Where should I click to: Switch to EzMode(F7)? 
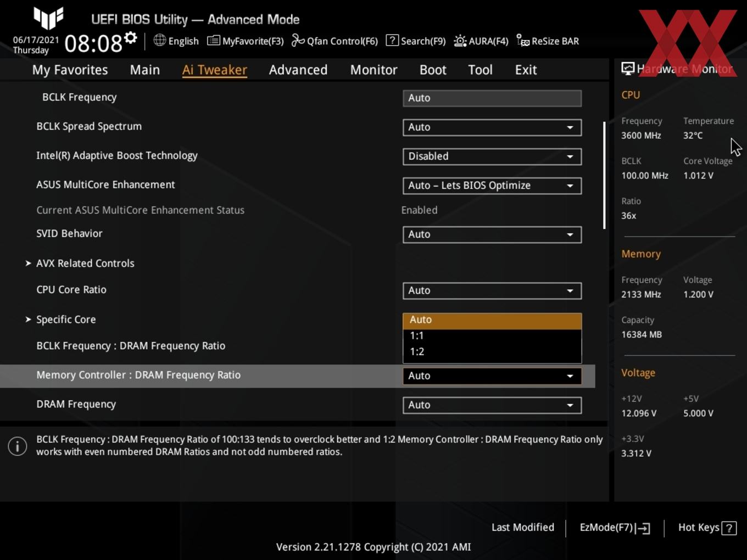[x=615, y=528]
